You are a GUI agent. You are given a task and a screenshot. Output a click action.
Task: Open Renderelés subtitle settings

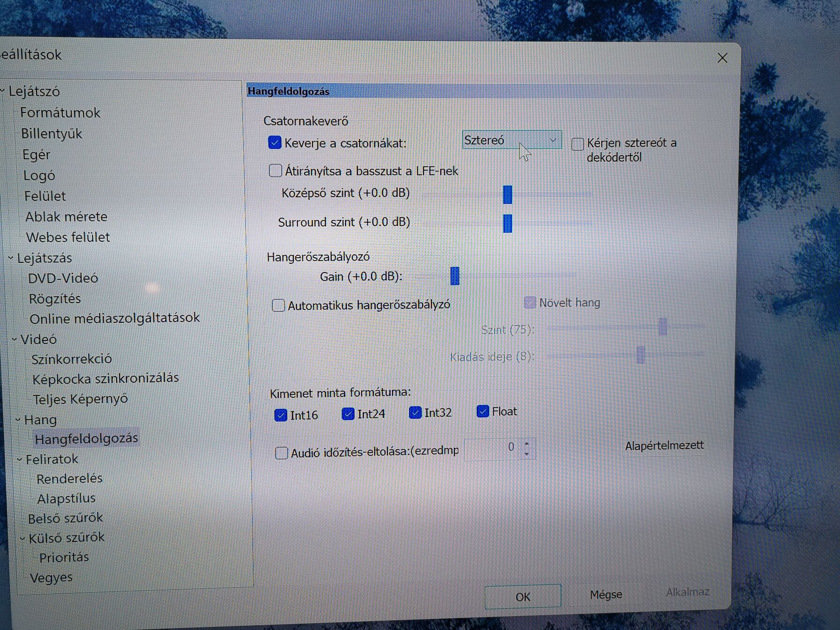(x=69, y=479)
